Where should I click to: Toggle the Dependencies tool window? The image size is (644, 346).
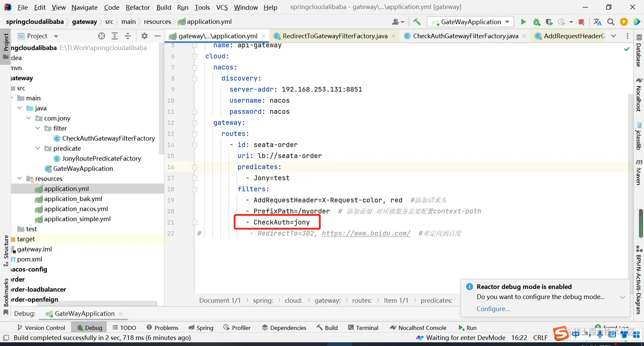[x=284, y=328]
